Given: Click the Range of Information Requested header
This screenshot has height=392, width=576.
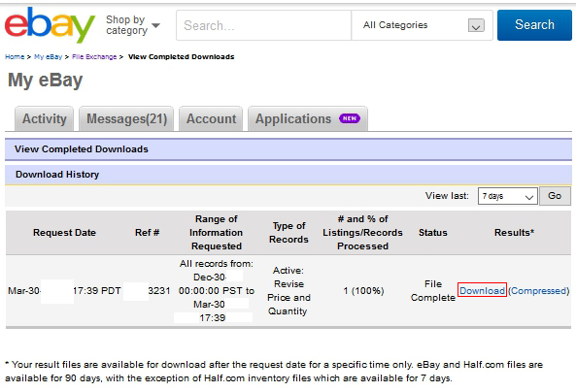Looking at the screenshot, I should coord(216,233).
